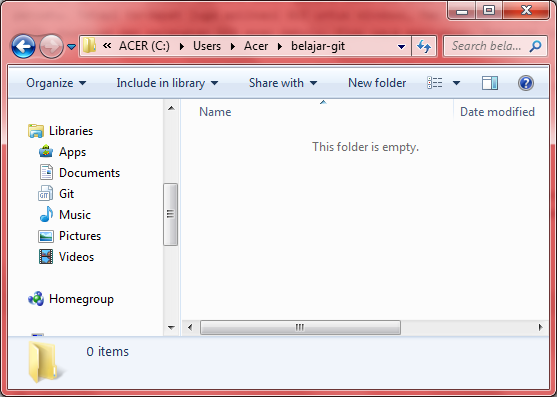Close the Explorer window
Viewport: 557px width, 397px height.
click(x=526, y=11)
